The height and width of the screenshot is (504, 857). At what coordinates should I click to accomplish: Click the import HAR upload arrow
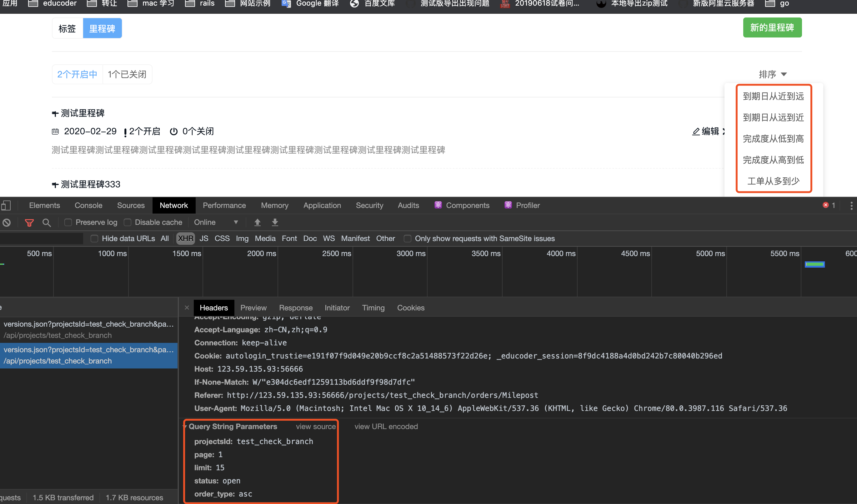[x=258, y=222]
